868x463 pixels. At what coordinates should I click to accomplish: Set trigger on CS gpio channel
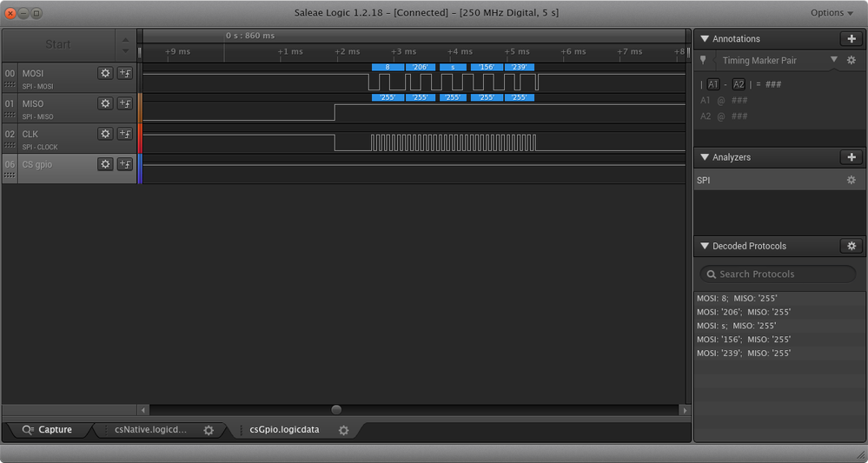coord(125,164)
